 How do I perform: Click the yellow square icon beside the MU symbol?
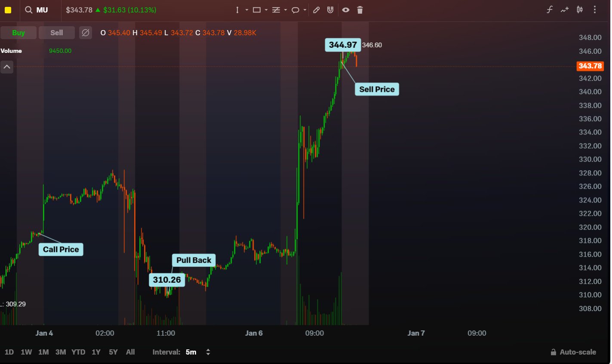[8, 10]
